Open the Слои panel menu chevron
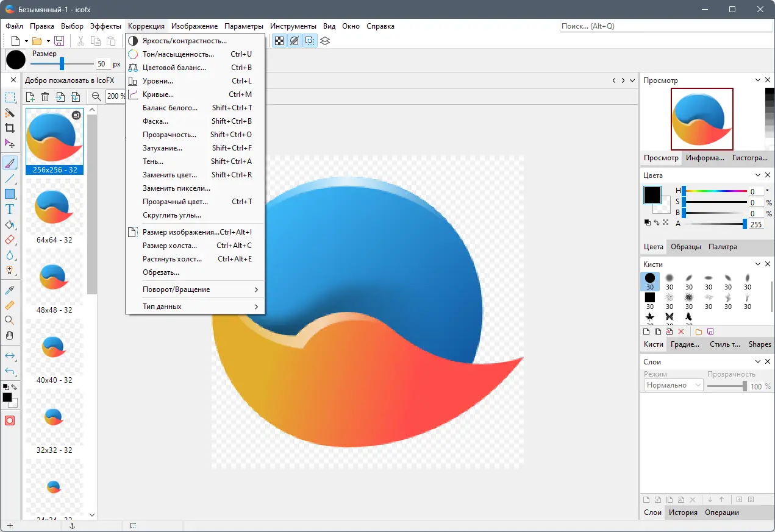 tap(758, 362)
